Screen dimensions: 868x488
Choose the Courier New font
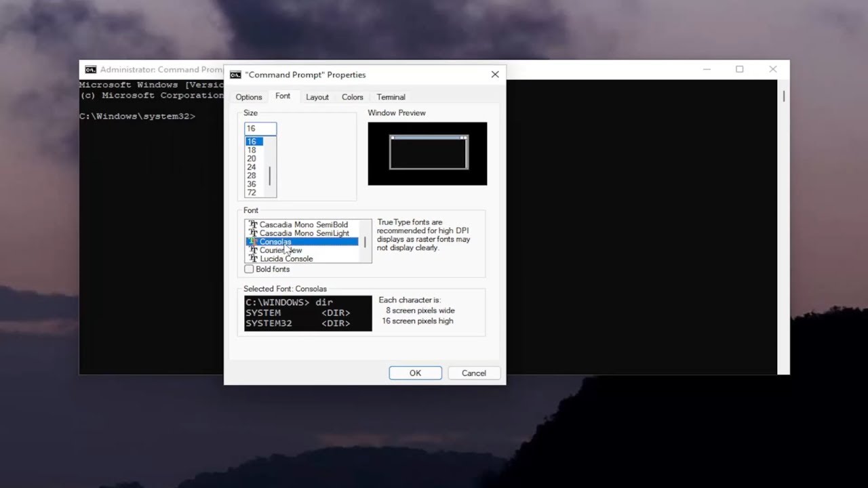pos(281,250)
